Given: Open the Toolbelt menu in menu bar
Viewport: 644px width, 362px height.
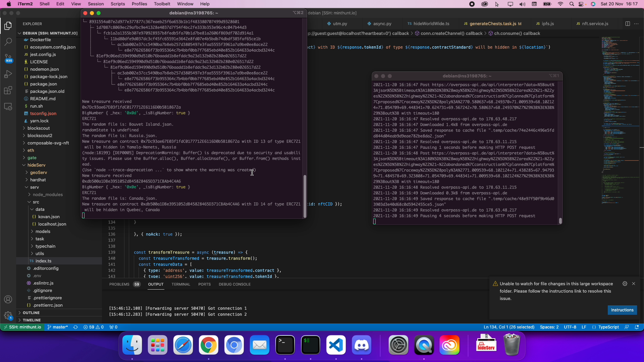Looking at the screenshot, I should pyautogui.click(x=162, y=4).
